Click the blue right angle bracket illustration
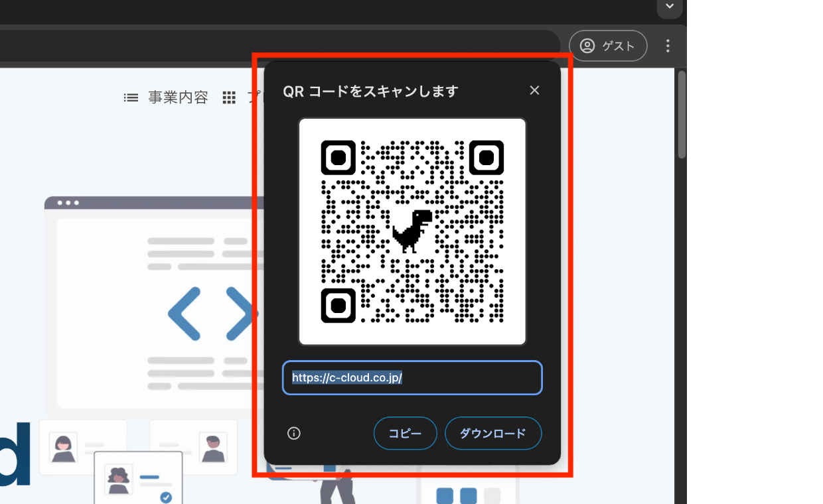823x504 pixels. (240, 314)
